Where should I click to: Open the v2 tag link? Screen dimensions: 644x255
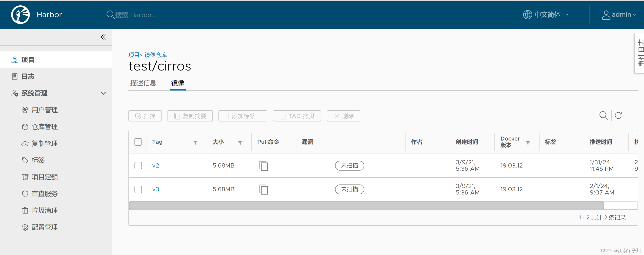[x=155, y=165]
